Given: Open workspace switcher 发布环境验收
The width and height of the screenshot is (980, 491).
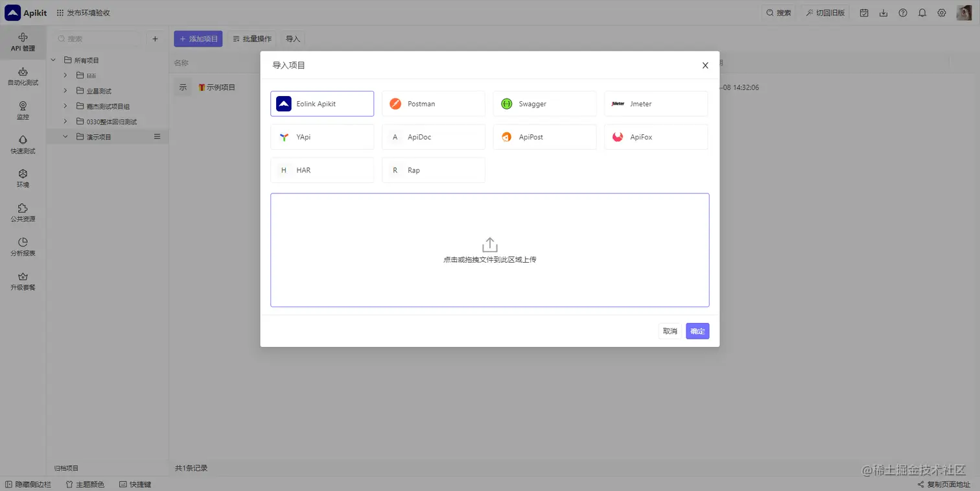Looking at the screenshot, I should 84,12.
